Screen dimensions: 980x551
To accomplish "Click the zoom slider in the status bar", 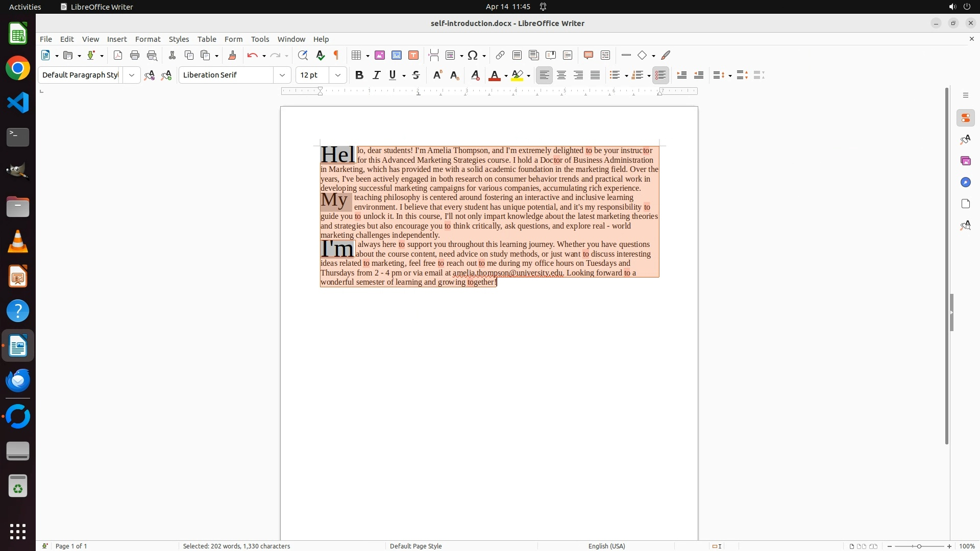I will pos(919,546).
